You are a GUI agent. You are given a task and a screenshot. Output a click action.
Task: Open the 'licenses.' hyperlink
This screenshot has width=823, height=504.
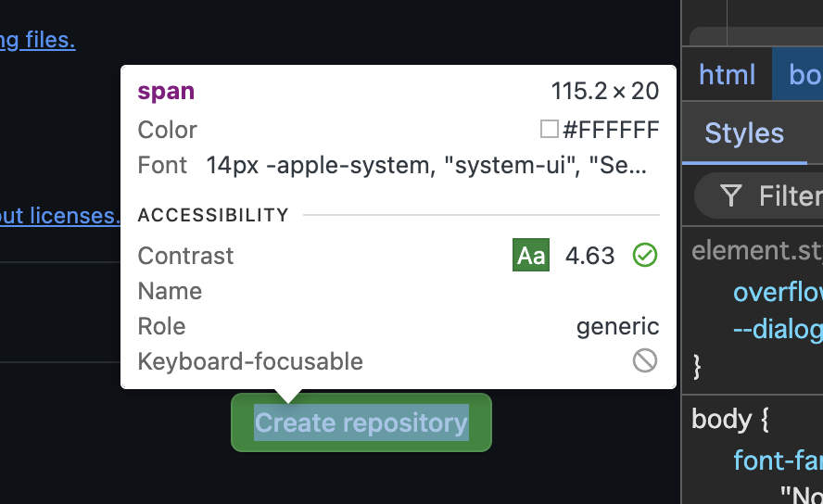[x=75, y=216]
